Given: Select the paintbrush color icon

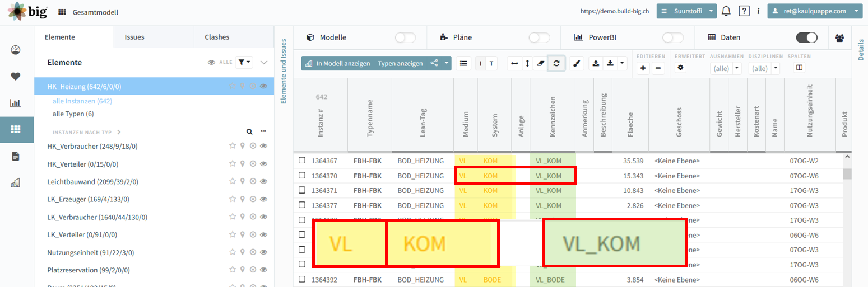Looking at the screenshot, I should tap(577, 64).
